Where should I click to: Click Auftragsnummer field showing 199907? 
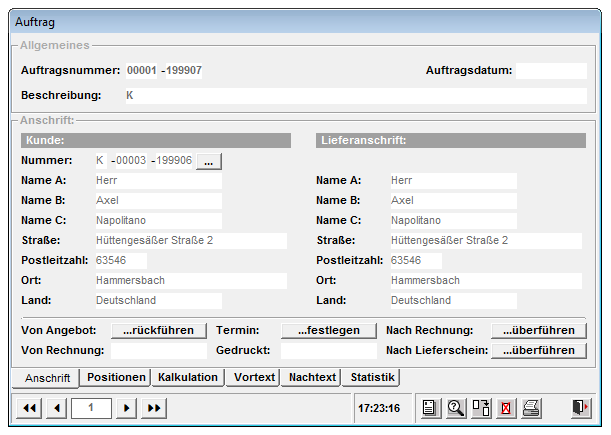point(184,71)
